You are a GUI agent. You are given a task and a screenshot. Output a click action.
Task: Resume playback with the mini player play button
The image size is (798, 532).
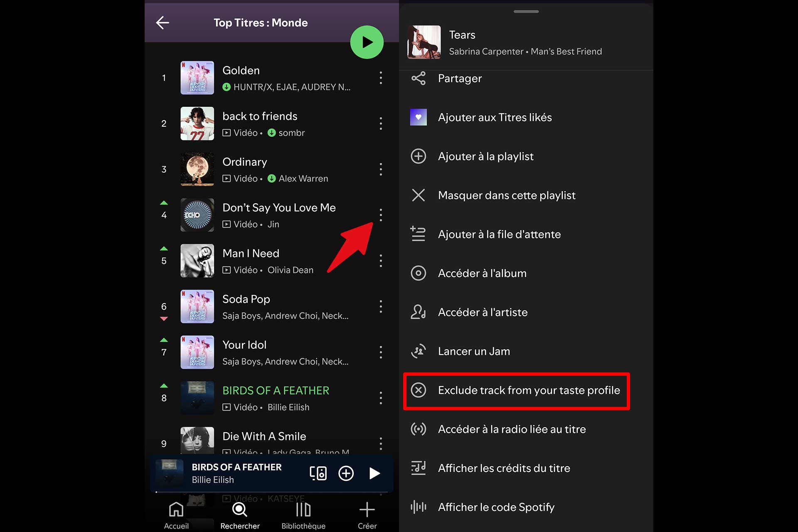[x=374, y=473]
